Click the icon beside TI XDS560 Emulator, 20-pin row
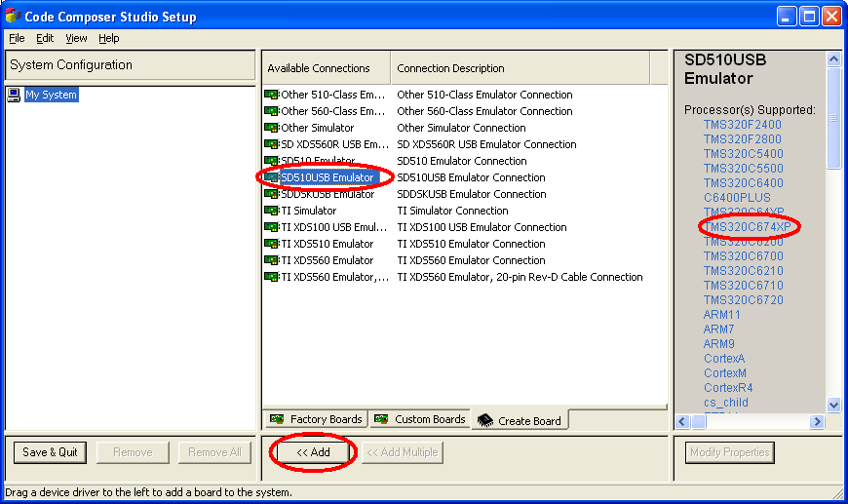Screen dimensions: 848x504 (271, 277)
